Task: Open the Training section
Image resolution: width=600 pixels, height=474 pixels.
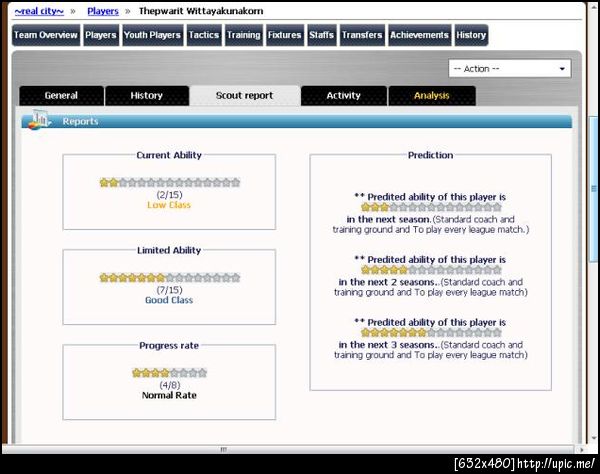Action: pos(244,35)
